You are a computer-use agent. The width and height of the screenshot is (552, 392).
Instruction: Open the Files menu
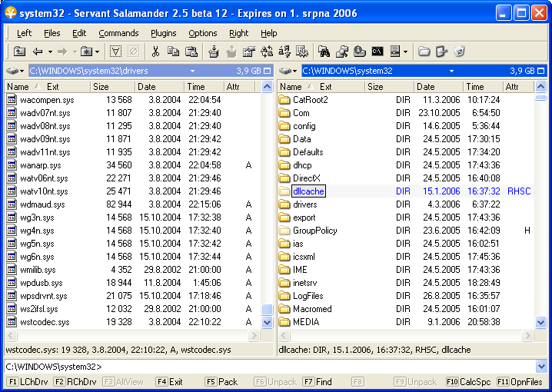[x=52, y=33]
